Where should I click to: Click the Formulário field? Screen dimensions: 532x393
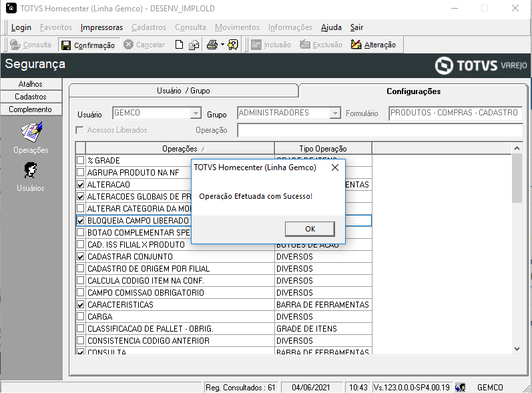(455, 113)
